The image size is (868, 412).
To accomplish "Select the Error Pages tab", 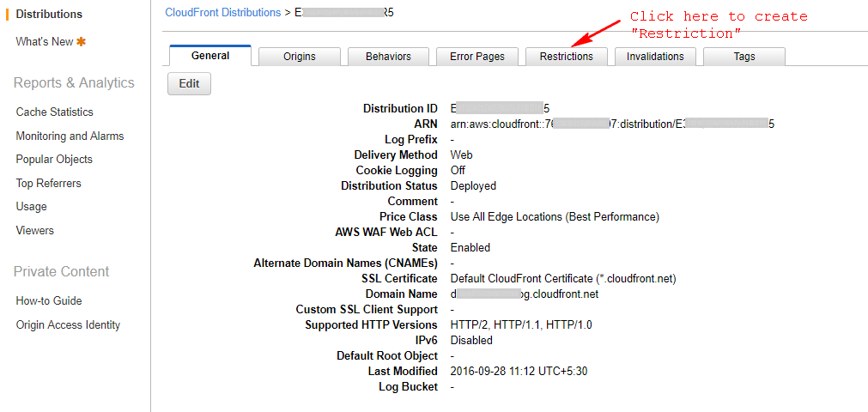I will (477, 57).
